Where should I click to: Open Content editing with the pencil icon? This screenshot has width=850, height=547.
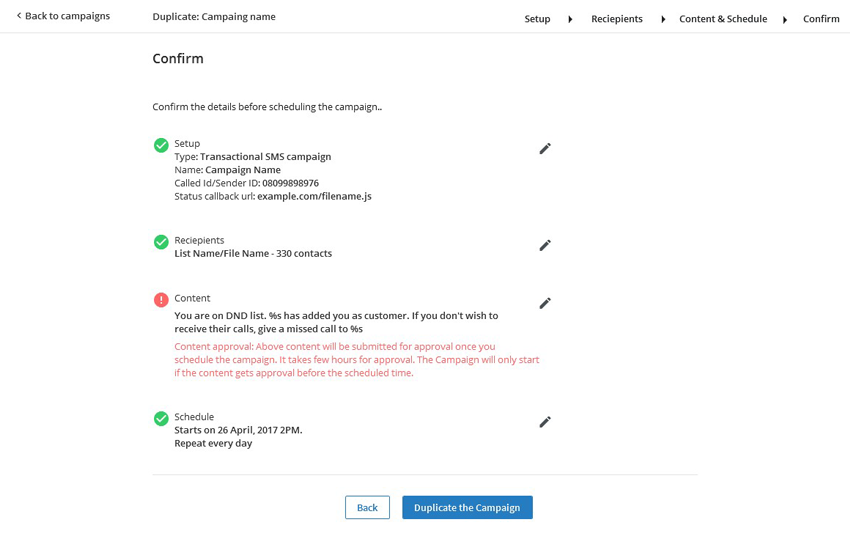(545, 303)
